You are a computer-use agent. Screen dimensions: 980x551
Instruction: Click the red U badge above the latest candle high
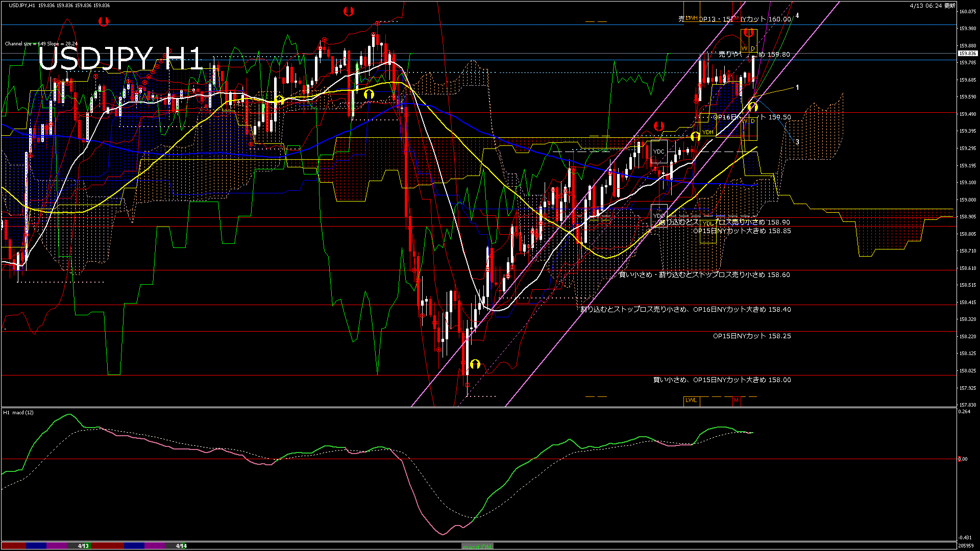(x=749, y=32)
